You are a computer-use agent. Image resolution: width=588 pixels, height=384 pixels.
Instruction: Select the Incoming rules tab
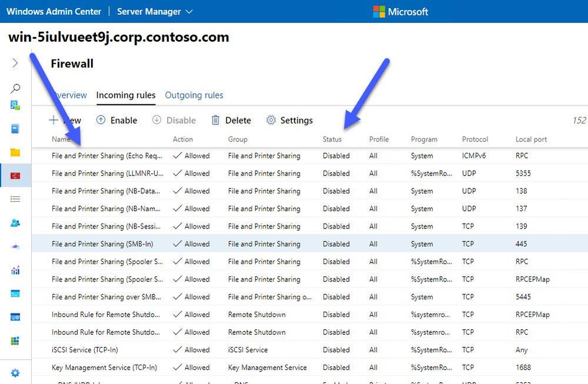[x=125, y=95]
